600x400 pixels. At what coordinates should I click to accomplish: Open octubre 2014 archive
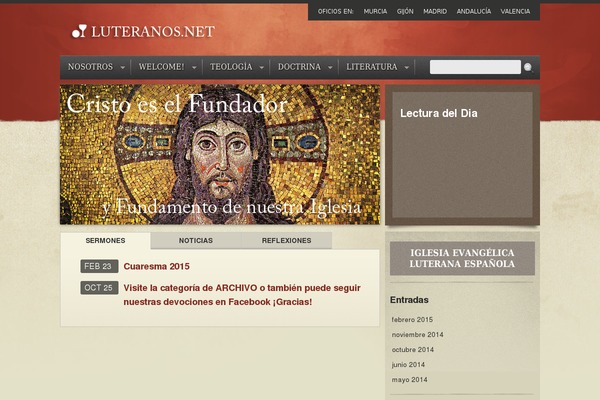[x=412, y=349]
